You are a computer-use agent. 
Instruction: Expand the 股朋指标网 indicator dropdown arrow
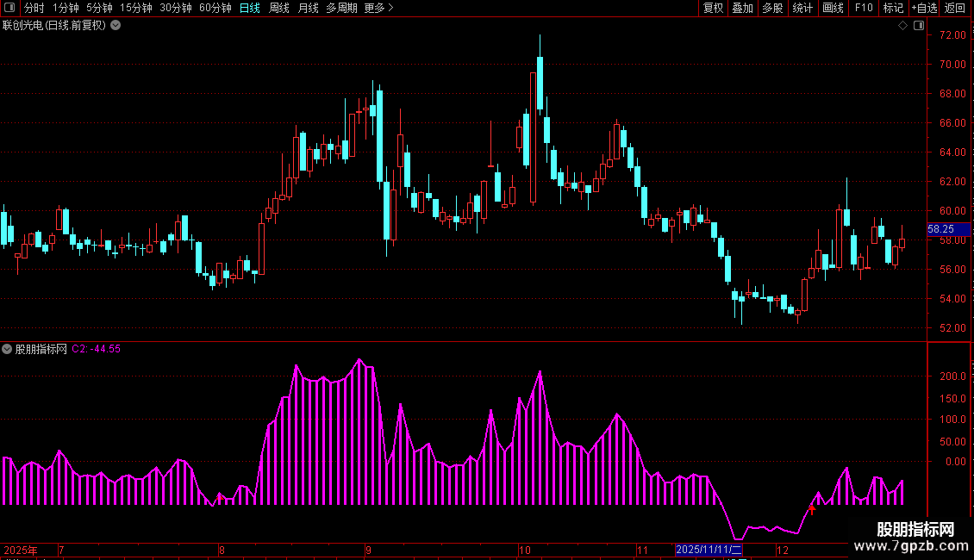pyautogui.click(x=7, y=349)
